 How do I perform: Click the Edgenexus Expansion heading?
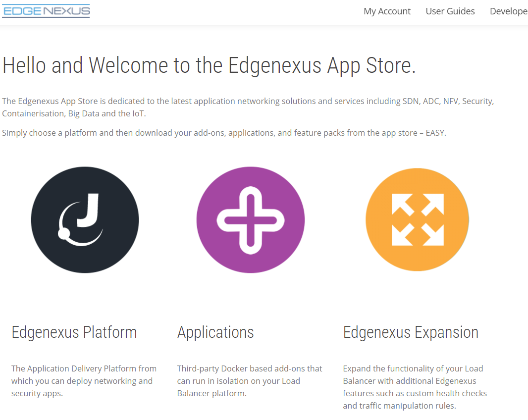pyautogui.click(x=411, y=332)
